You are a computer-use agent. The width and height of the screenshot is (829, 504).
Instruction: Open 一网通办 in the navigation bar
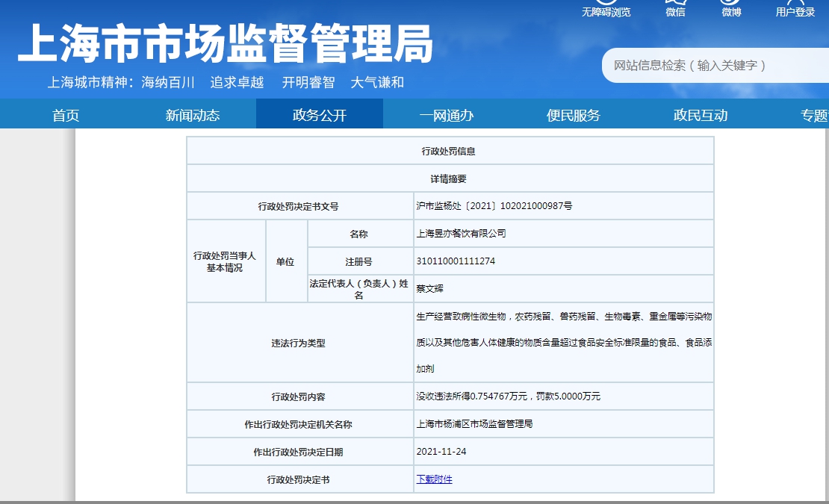447,115
